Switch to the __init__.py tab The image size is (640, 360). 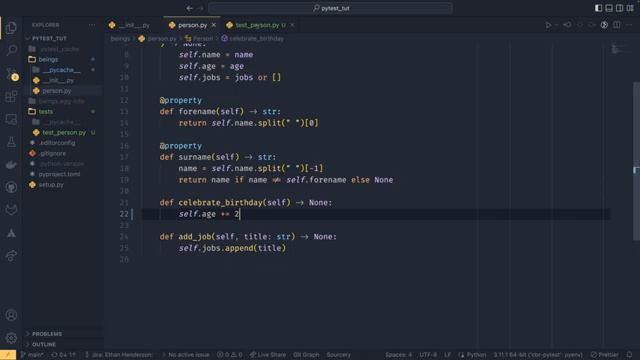[134, 25]
